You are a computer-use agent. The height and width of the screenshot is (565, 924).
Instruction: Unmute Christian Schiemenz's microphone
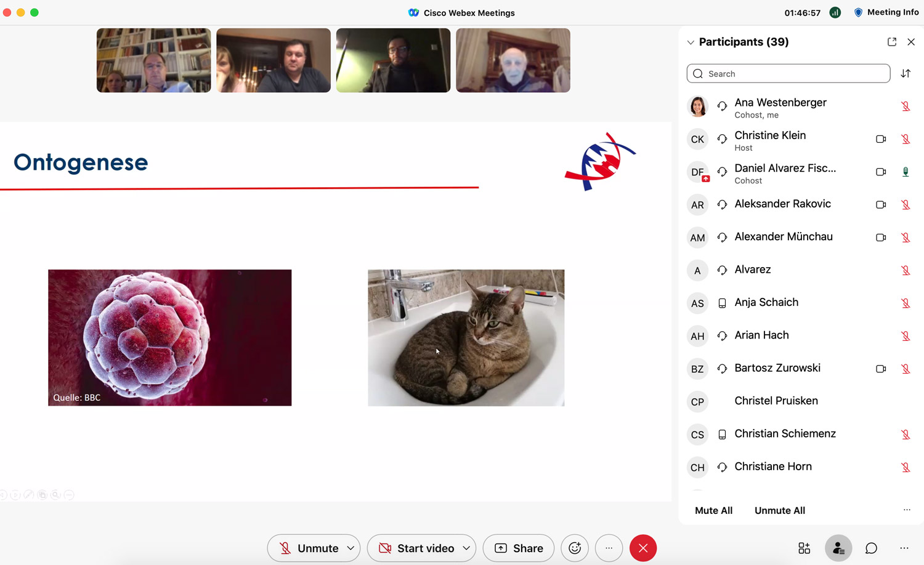(906, 435)
